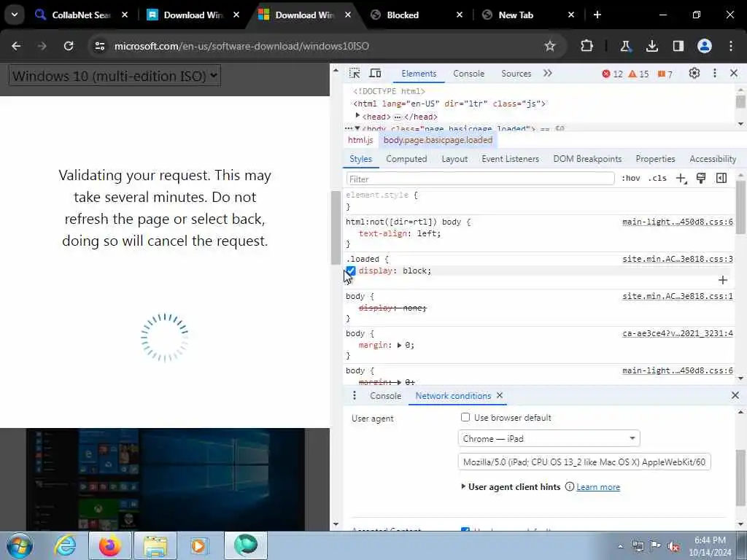Toggle rendering emulations paintbrush icon
Image resolution: width=747 pixels, height=560 pixels.
coord(701,179)
